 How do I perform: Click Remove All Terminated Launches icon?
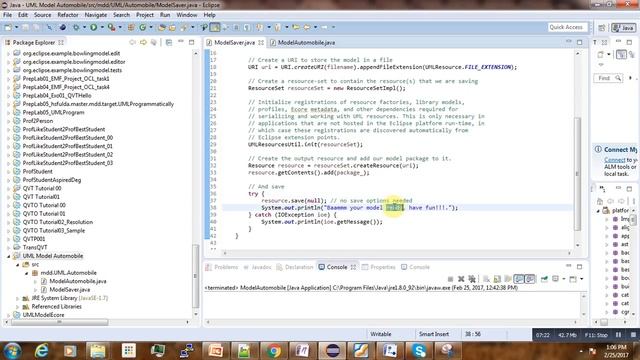[472, 279]
